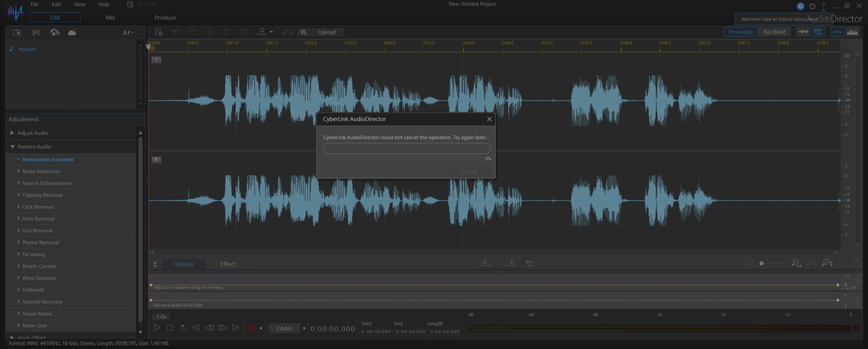
Task: Click the Record button
Action: click(x=252, y=328)
